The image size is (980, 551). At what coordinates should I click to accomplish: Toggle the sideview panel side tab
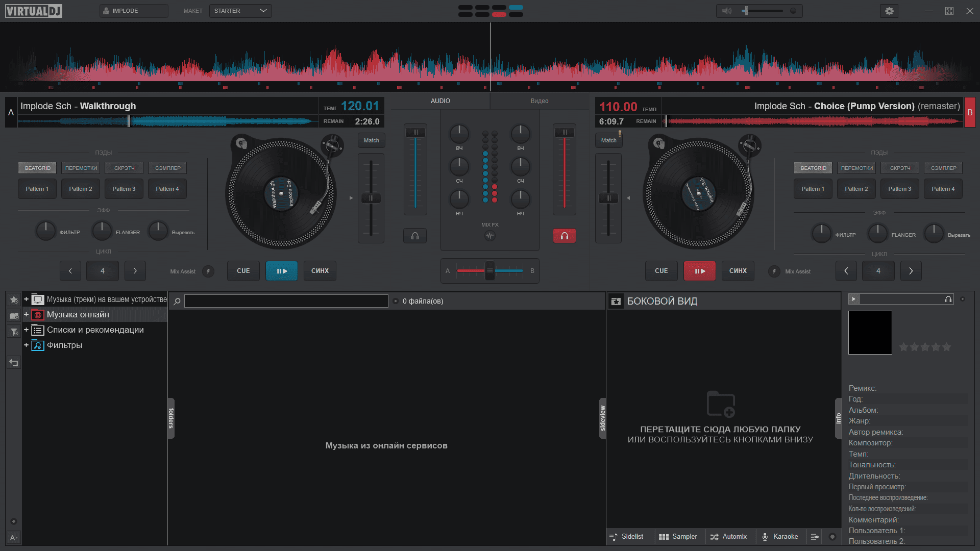(603, 418)
